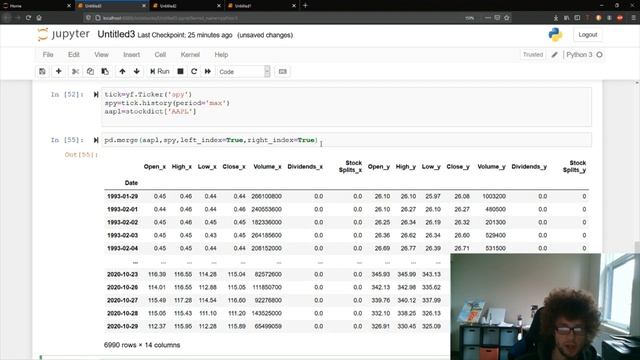The width and height of the screenshot is (640, 360).
Task: Open the Kernel menu
Action: pos(190,55)
